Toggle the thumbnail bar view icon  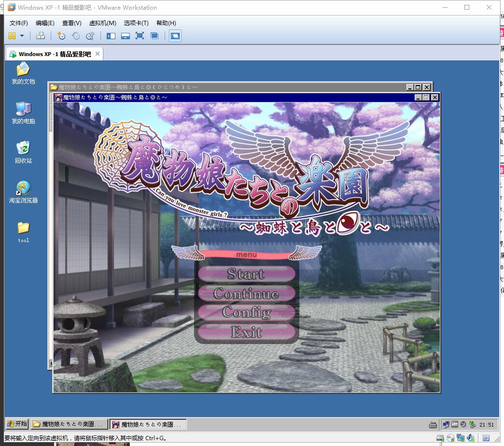(x=125, y=36)
